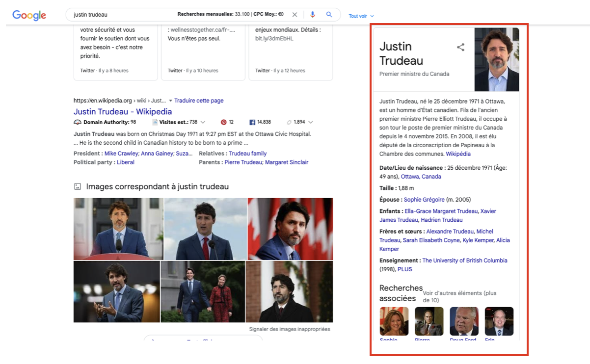Image resolution: width=590 pixels, height=364 pixels.
Task: Expand the chevron next to Visites est. 738
Action: point(203,122)
